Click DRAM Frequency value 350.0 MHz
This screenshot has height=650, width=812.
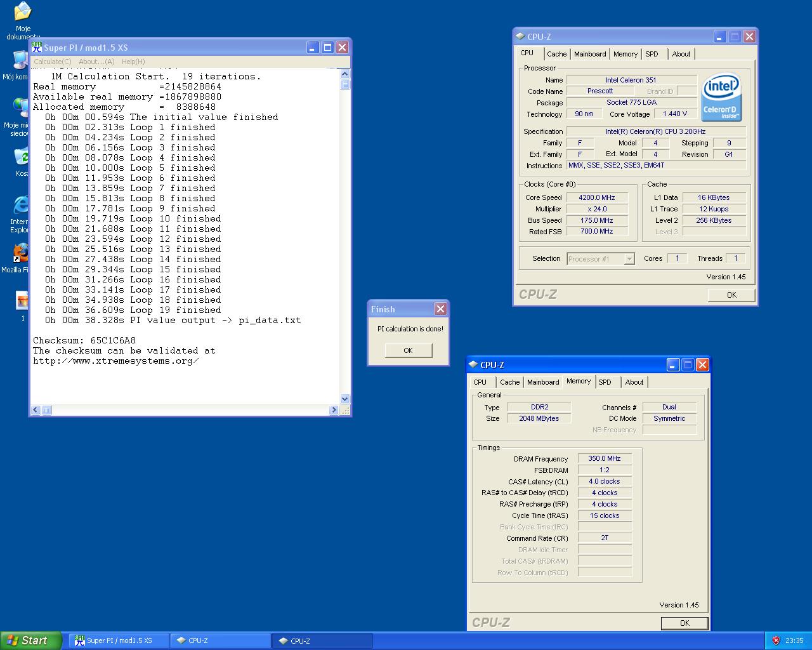[x=605, y=458]
